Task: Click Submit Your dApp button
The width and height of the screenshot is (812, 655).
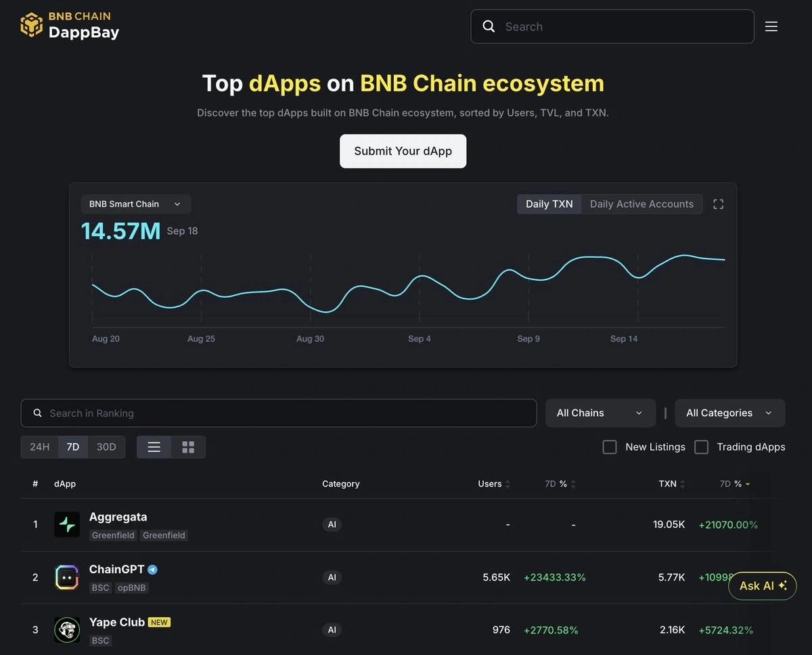Action: pos(403,151)
